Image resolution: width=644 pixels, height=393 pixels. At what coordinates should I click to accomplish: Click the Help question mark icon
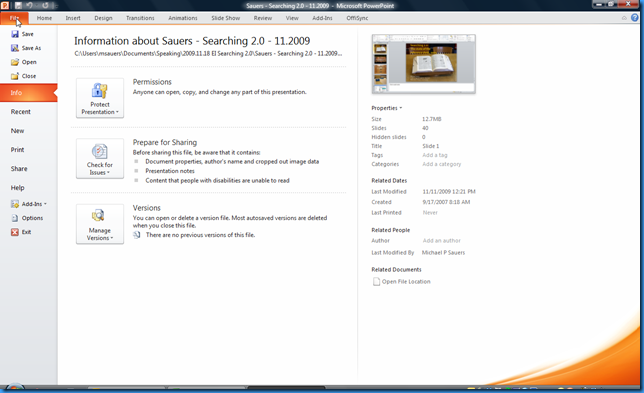pyautogui.click(x=635, y=18)
